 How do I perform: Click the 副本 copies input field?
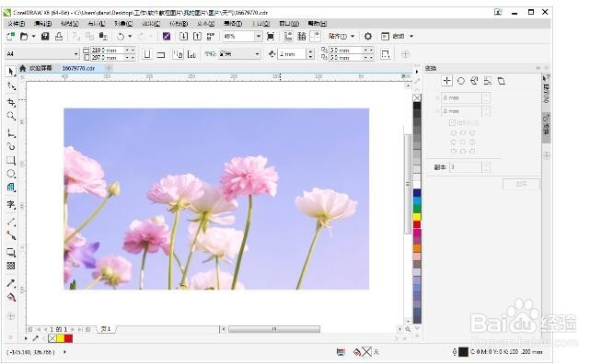(x=466, y=167)
